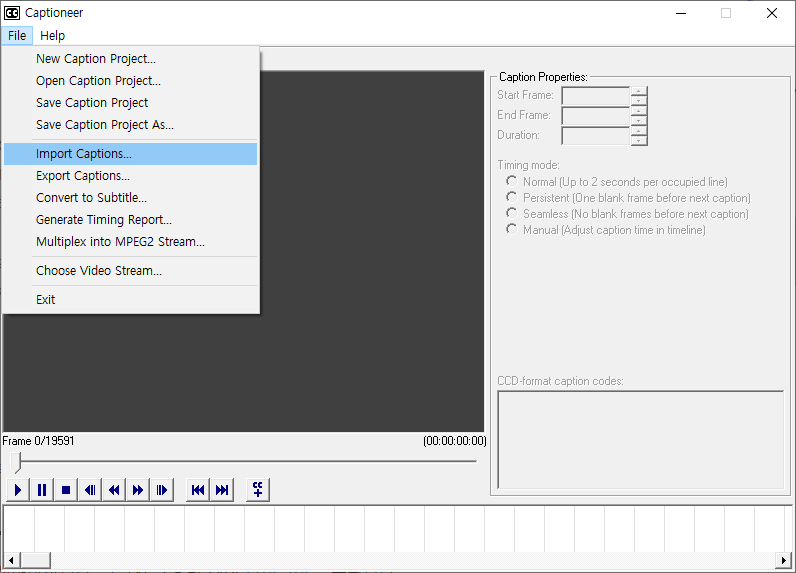Open the File menu

17,36
